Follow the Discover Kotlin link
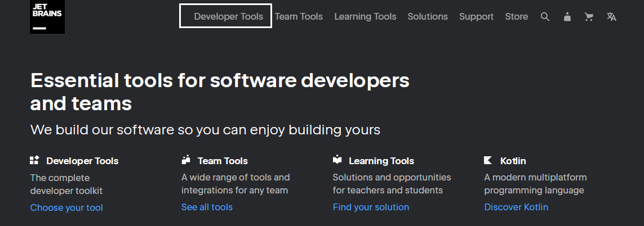The height and width of the screenshot is (226, 644). click(516, 207)
